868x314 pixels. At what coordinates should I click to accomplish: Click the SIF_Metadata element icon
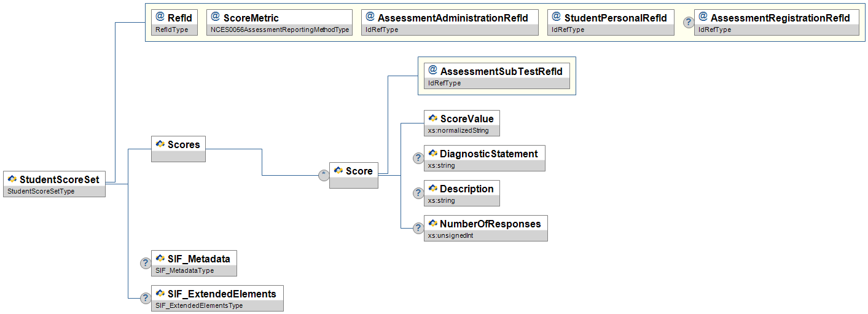(x=160, y=258)
